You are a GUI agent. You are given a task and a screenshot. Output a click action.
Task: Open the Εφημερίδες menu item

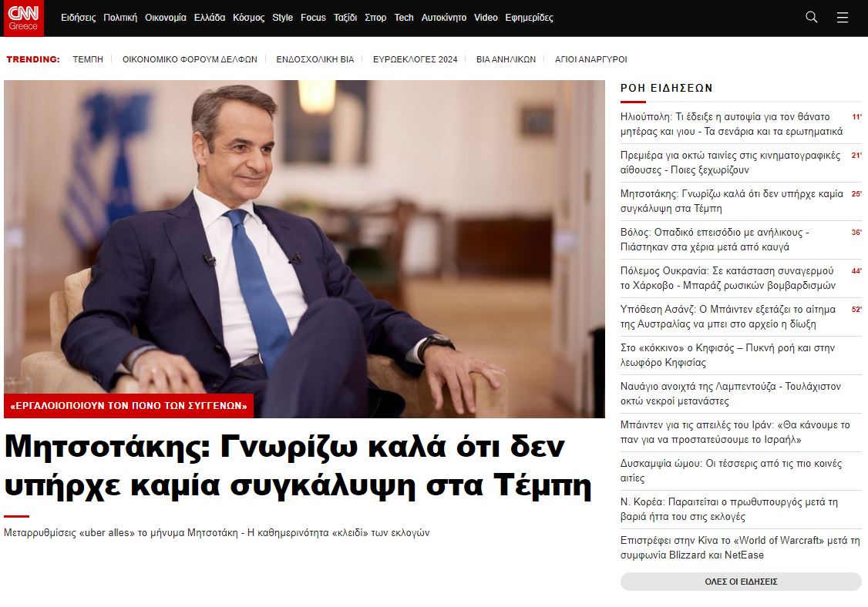coord(530,18)
